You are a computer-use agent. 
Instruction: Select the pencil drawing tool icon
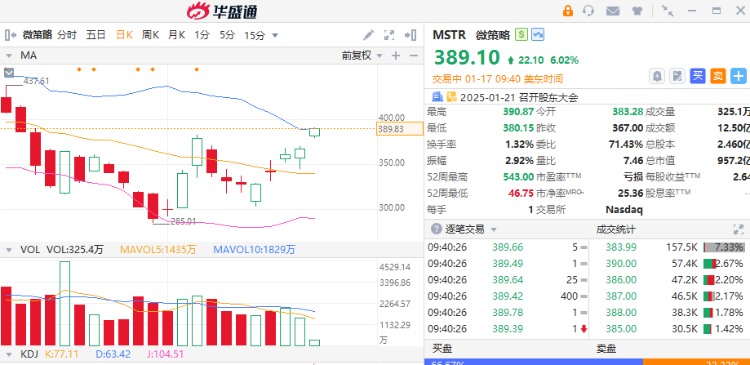[x=368, y=35]
